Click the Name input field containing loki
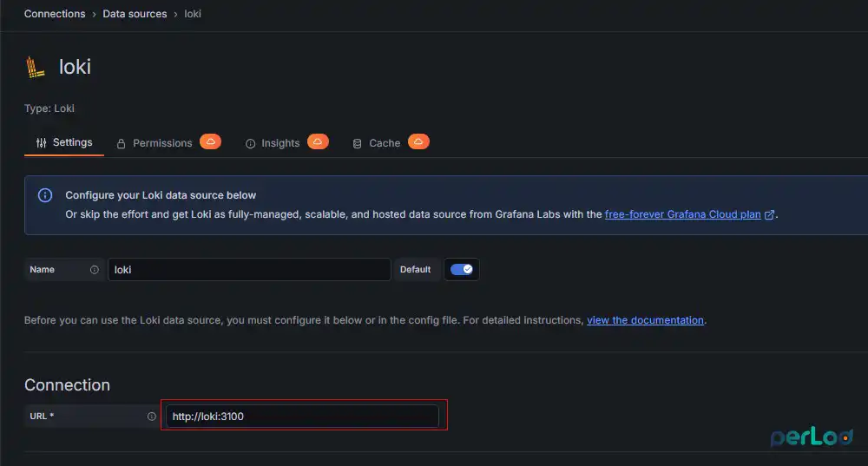Screen dimensions: 868x466 (249, 270)
